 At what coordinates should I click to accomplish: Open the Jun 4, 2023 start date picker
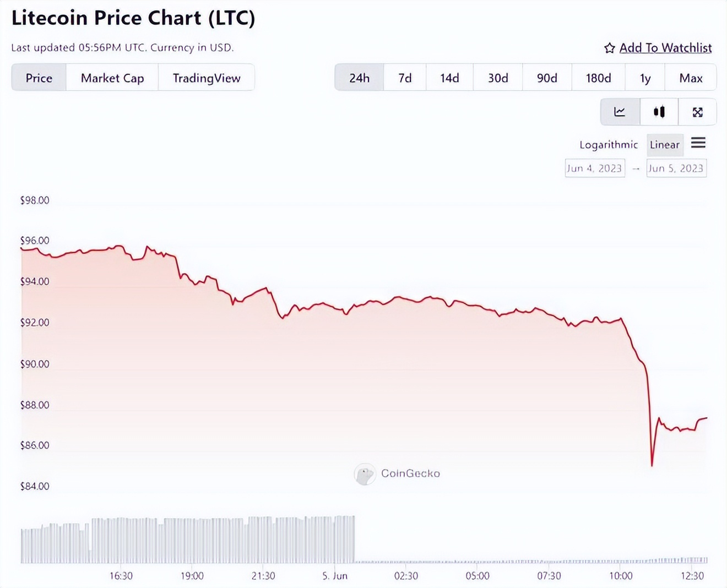(595, 168)
